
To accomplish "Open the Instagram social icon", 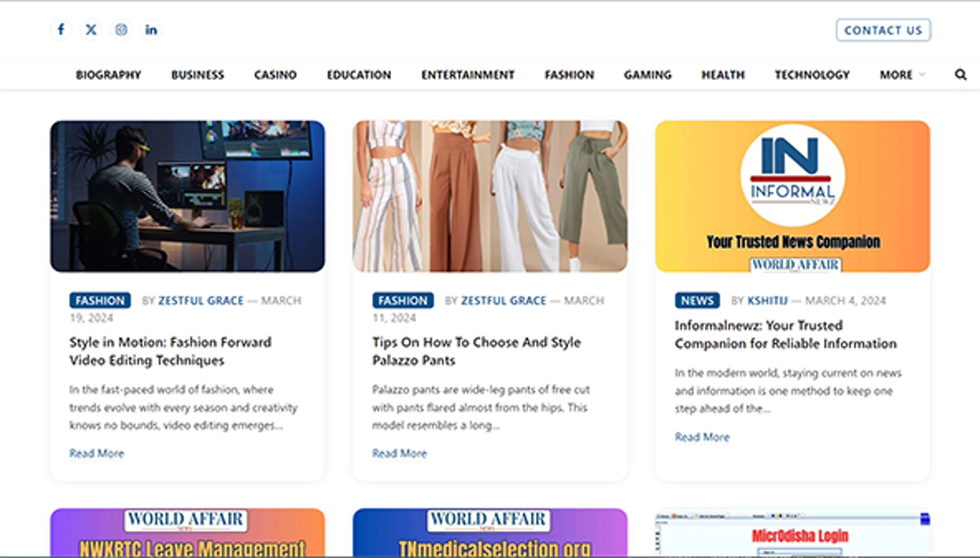I will (121, 30).
